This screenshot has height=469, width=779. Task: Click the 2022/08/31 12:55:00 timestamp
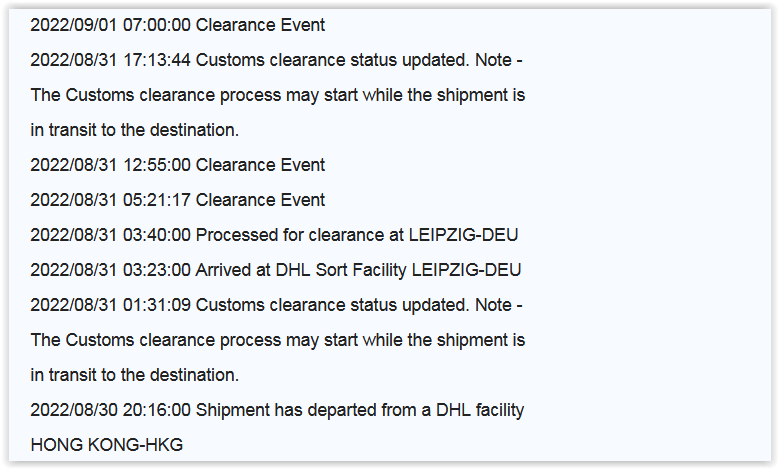(x=110, y=165)
